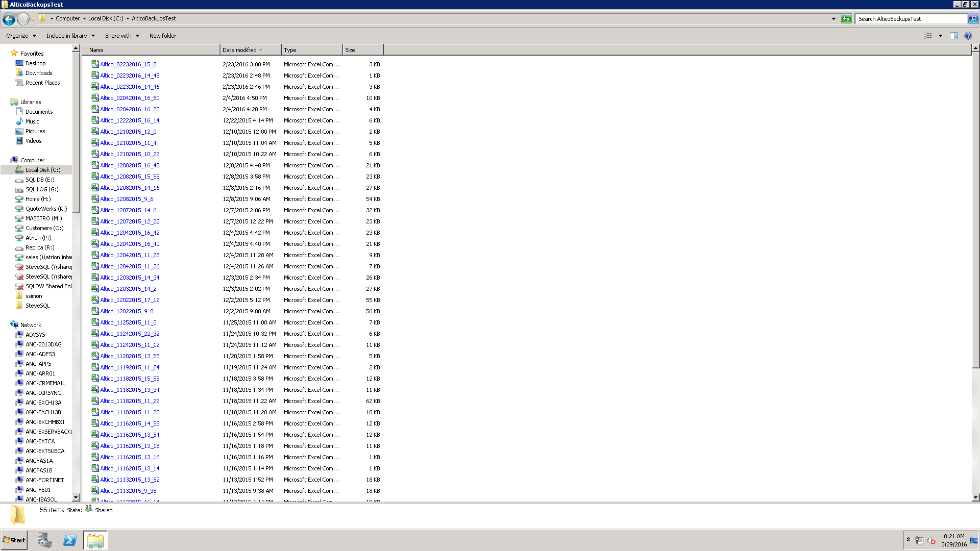Open the Help question mark icon
The height and width of the screenshot is (551, 980).
969,36
